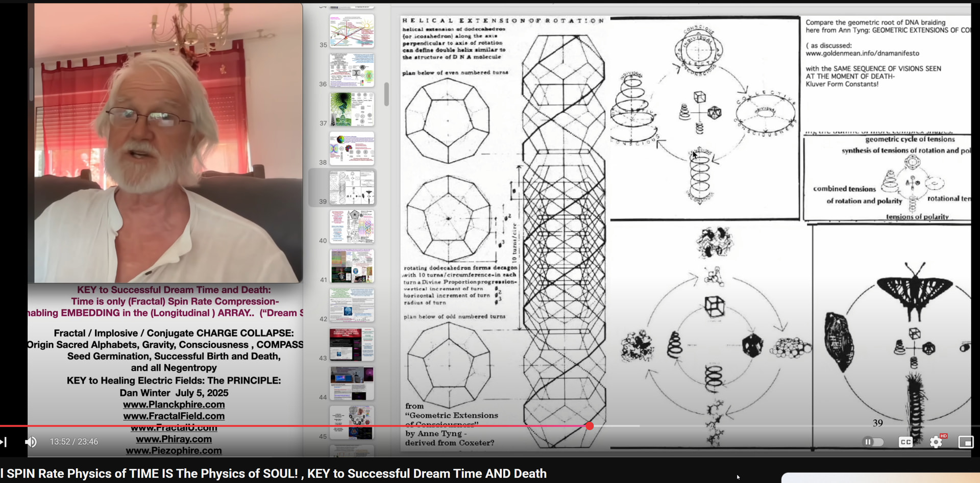Image resolution: width=980 pixels, height=483 pixels.
Task: Skip to the next video
Action: (x=4, y=442)
